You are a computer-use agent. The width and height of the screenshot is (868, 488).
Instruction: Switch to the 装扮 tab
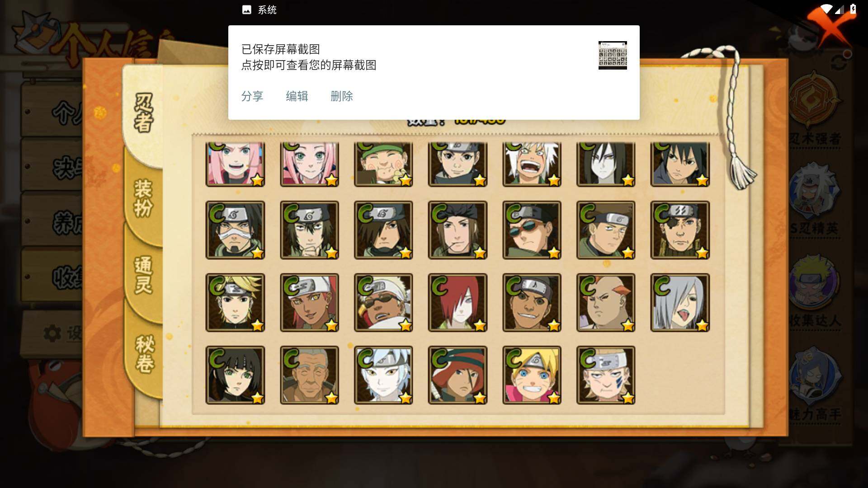point(143,198)
